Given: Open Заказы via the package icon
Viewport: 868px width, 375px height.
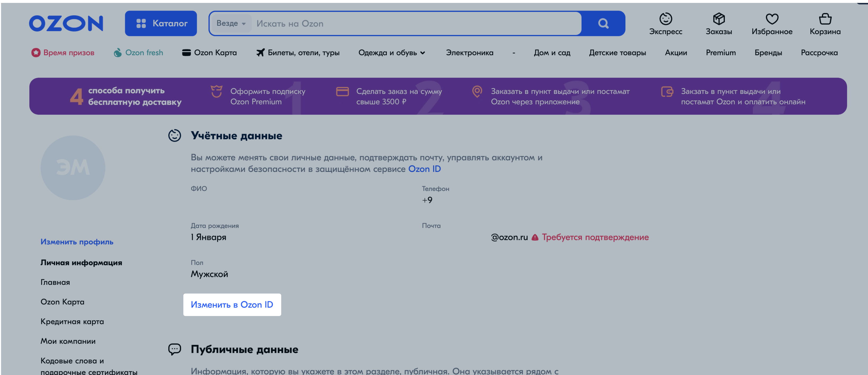Looking at the screenshot, I should point(719,20).
